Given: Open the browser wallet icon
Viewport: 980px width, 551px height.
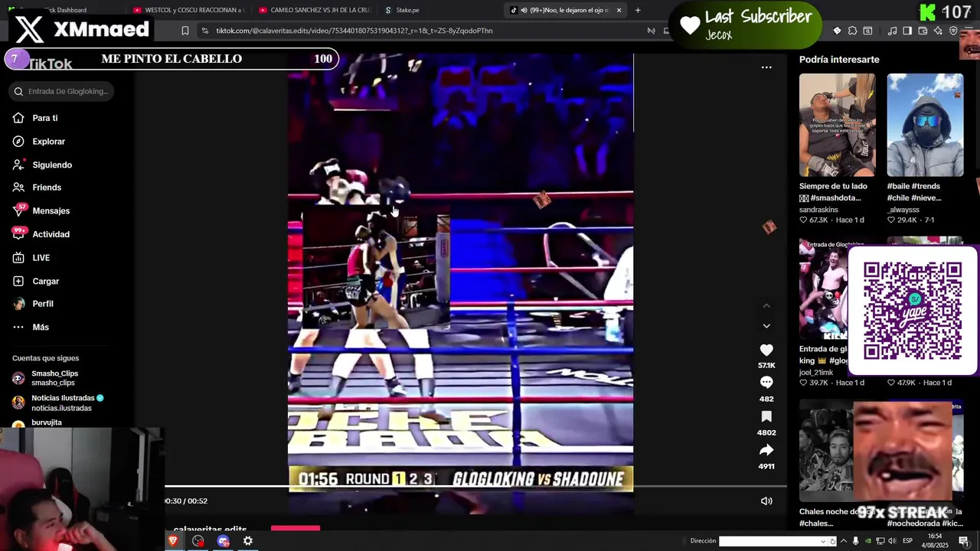Looking at the screenshot, I should (923, 31).
